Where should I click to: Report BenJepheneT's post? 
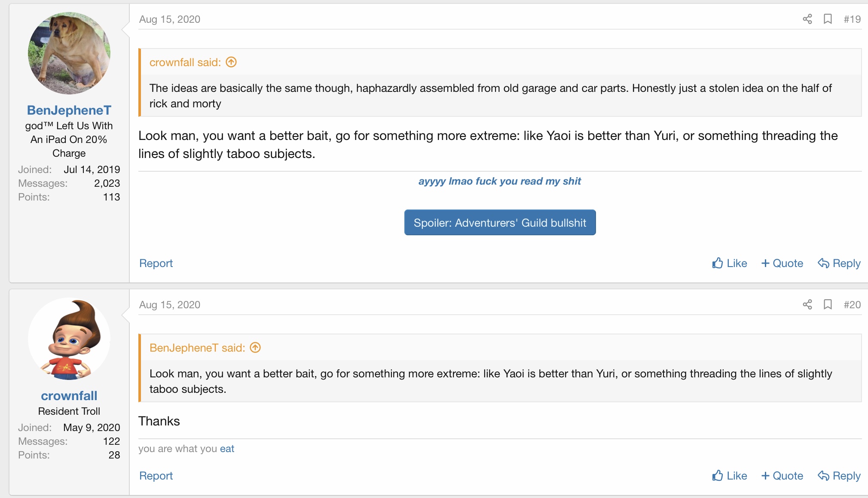click(156, 263)
